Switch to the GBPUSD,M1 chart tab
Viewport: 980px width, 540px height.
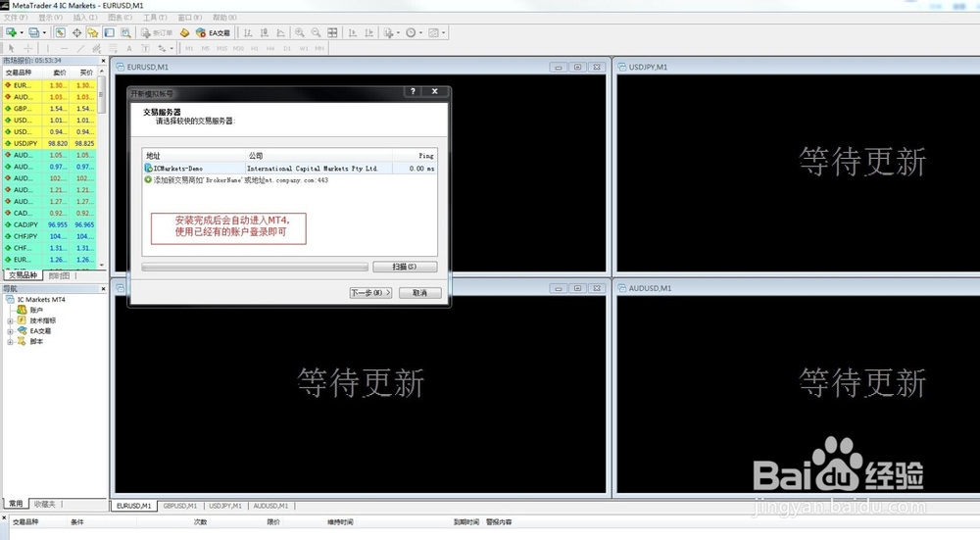[180, 506]
